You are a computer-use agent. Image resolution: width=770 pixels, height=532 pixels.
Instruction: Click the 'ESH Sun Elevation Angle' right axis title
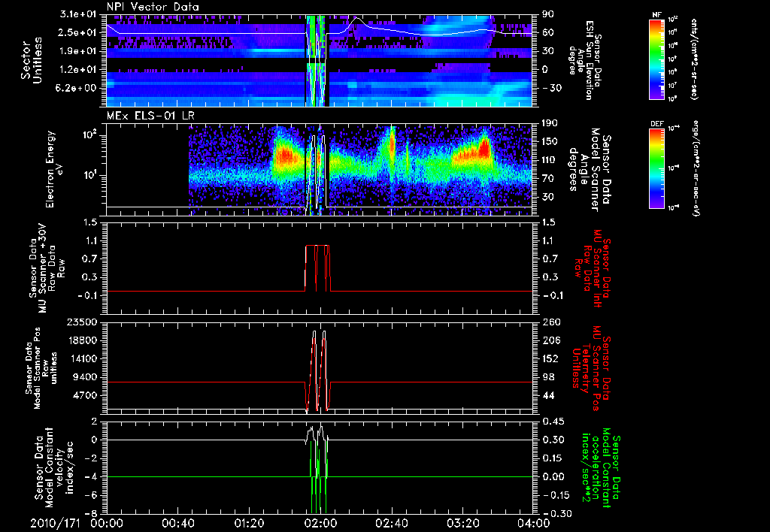[585, 60]
